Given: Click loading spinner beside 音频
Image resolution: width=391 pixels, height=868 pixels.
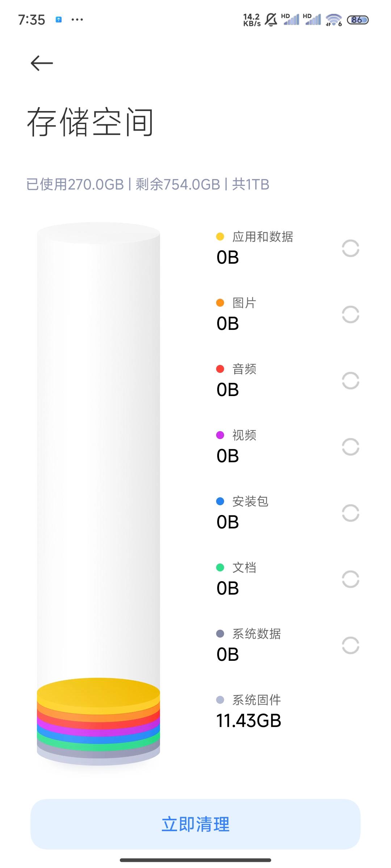Looking at the screenshot, I should click(350, 381).
